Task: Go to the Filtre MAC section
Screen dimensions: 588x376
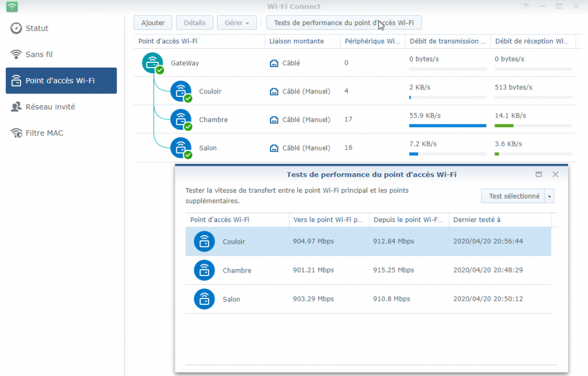Action: (44, 133)
